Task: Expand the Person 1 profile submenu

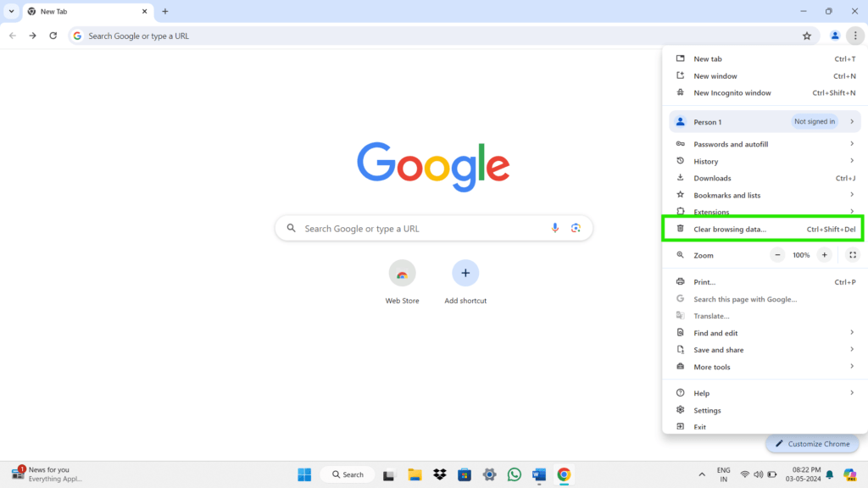Action: 765,122
